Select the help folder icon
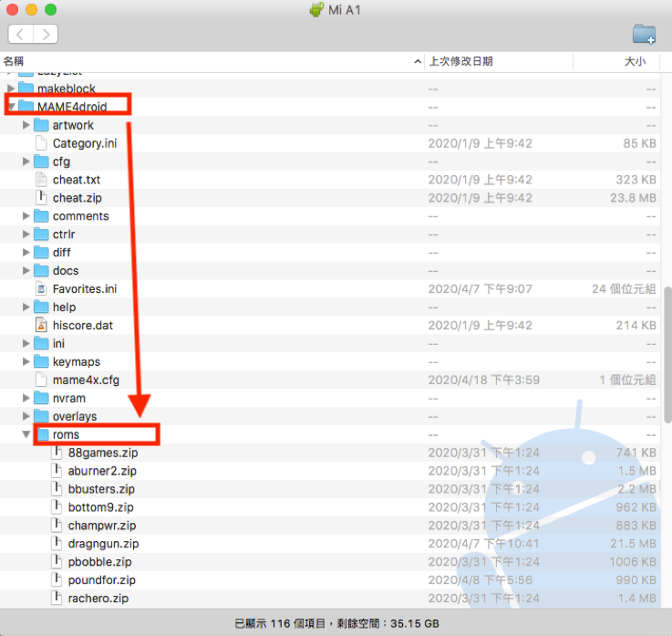The width and height of the screenshot is (672, 636). 41,308
